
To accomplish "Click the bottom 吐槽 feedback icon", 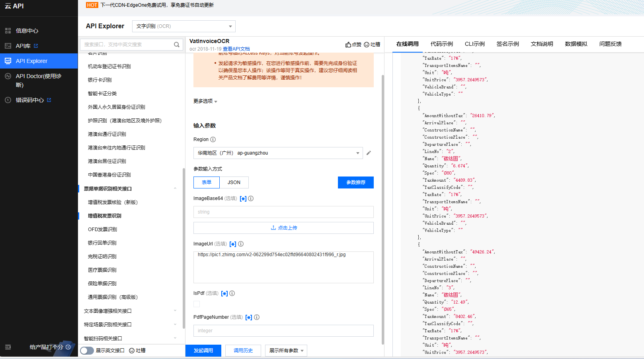I will [132, 351].
